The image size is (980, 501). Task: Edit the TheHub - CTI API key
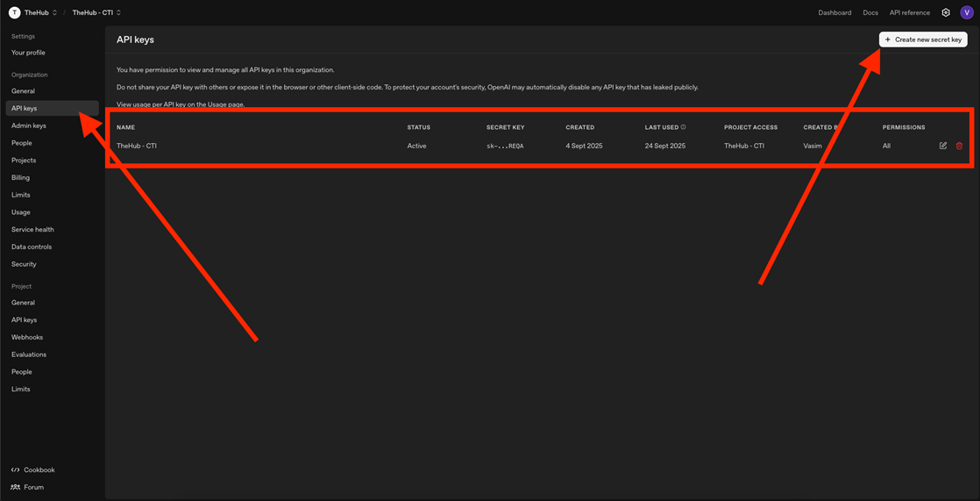coord(943,146)
